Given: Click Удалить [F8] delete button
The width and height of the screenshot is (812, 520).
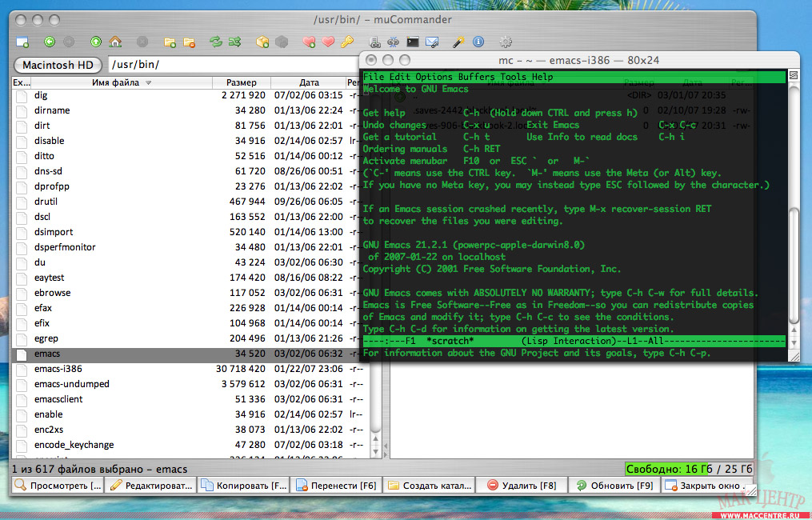Looking at the screenshot, I should point(522,486).
